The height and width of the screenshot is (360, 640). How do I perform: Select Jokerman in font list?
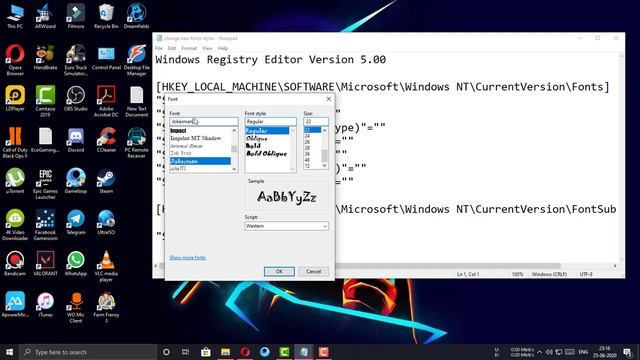[x=200, y=161]
